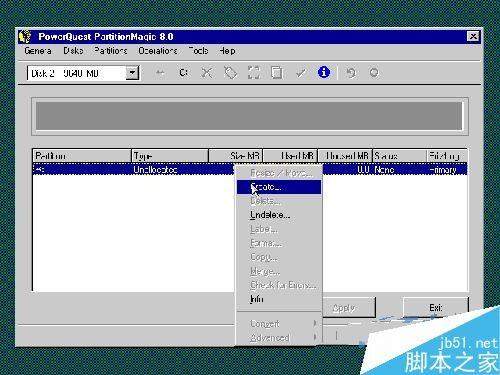500x375 pixels.
Task: Select Delete... context menu entry
Action: coord(279,201)
